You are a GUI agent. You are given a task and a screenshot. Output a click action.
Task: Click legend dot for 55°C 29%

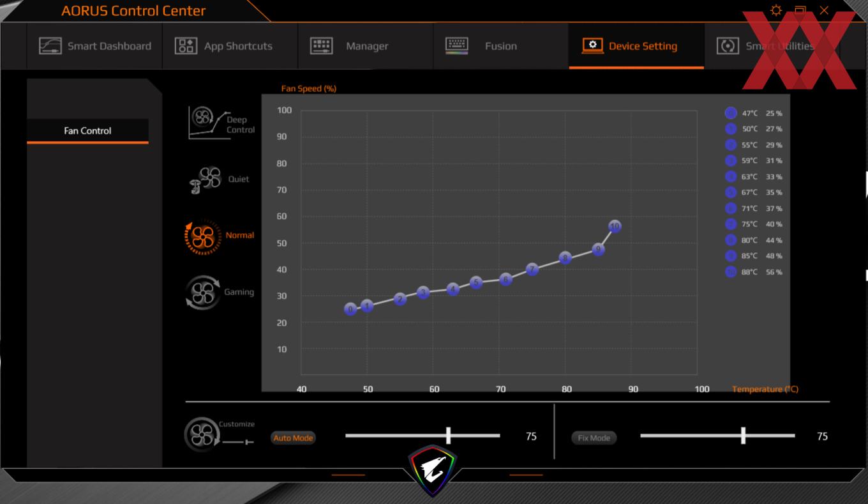coord(731,145)
